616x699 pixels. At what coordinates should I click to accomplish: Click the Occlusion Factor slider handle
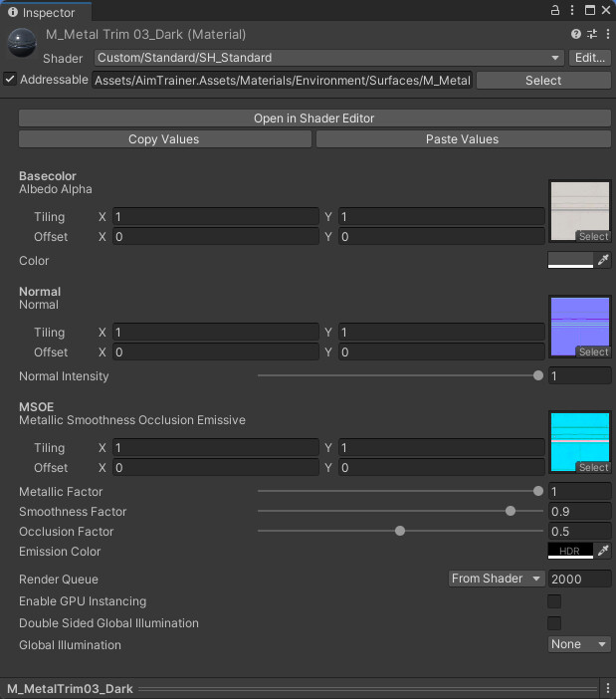tap(400, 531)
